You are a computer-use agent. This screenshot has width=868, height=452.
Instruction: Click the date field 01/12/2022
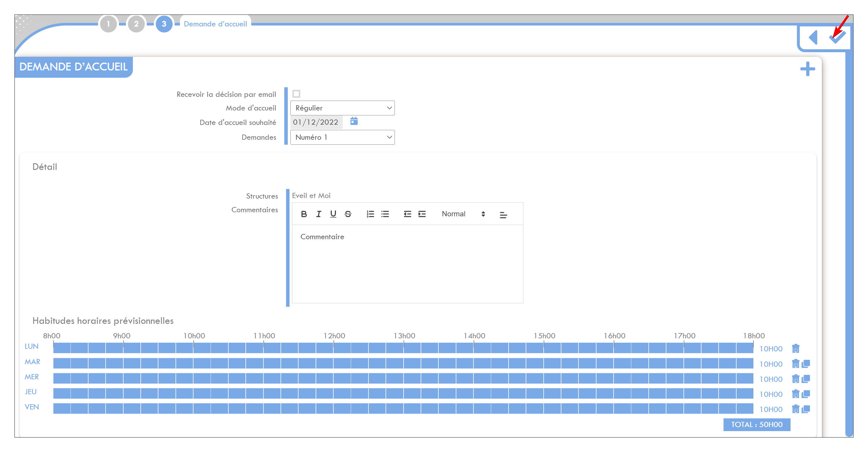coord(316,122)
